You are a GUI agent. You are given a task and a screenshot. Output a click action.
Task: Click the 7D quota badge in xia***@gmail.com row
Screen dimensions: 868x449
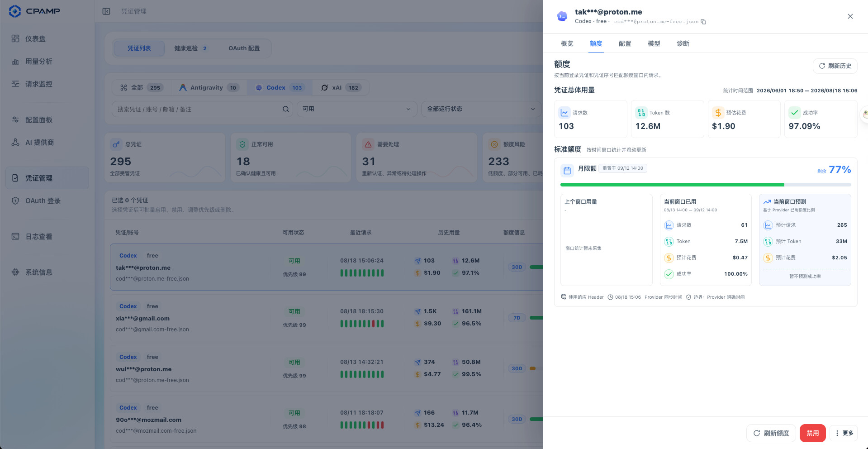point(517,318)
